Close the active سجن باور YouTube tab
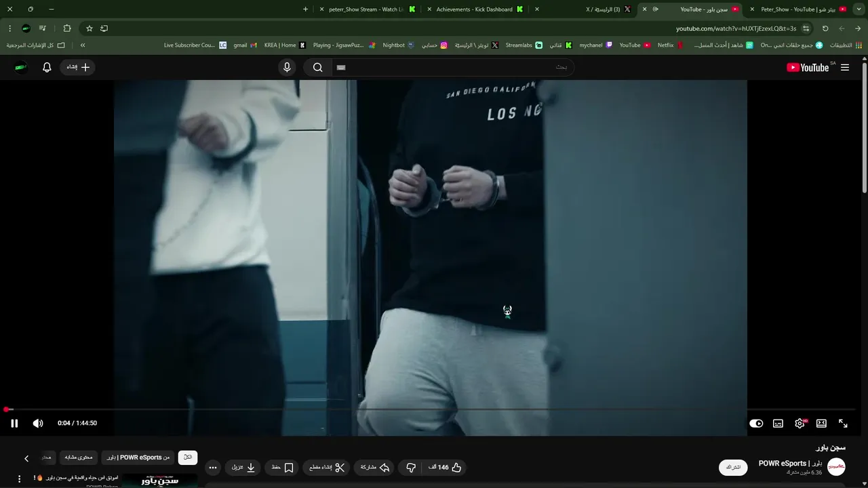Image resolution: width=868 pixels, height=488 pixels. tap(644, 9)
